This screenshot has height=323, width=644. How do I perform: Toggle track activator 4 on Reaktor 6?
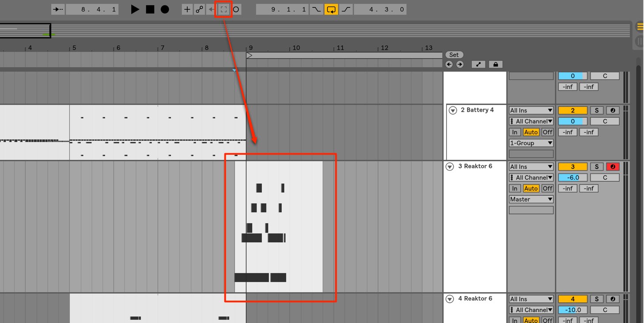[x=573, y=299]
